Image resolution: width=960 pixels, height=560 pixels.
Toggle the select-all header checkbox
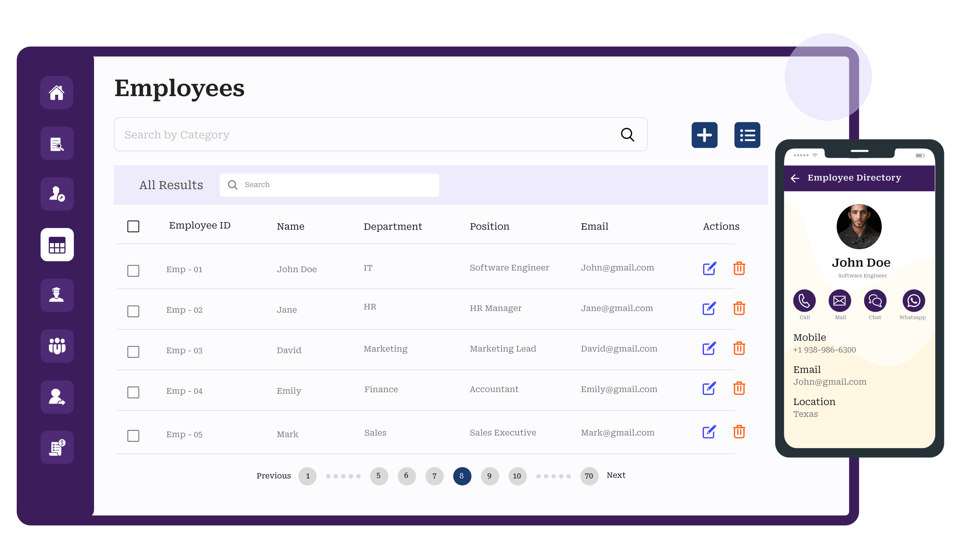point(133,226)
